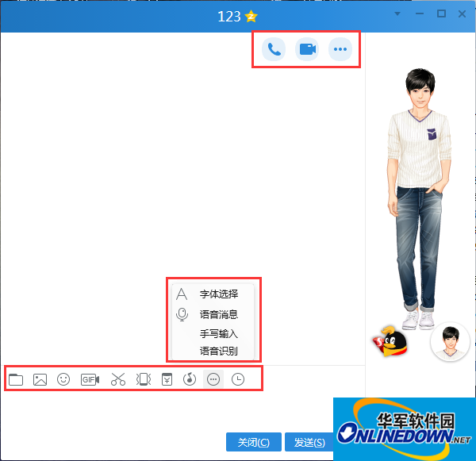Close the chat window with X

462,13
